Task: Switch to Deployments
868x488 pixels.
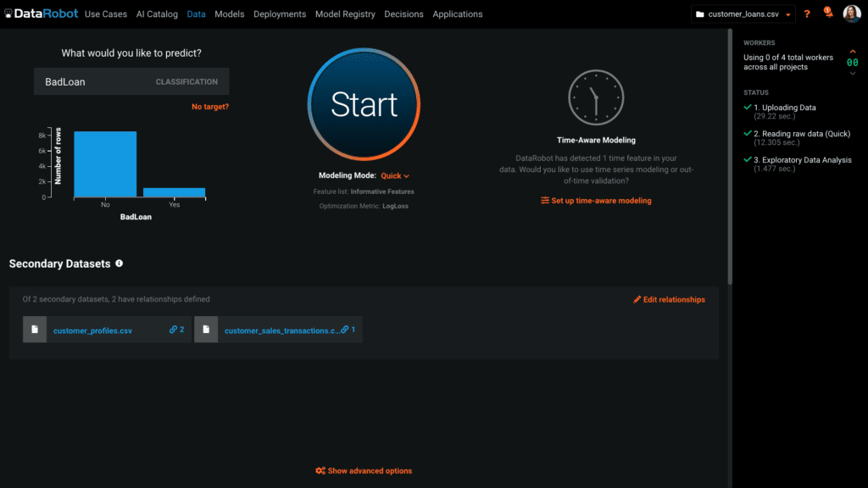Action: [280, 14]
